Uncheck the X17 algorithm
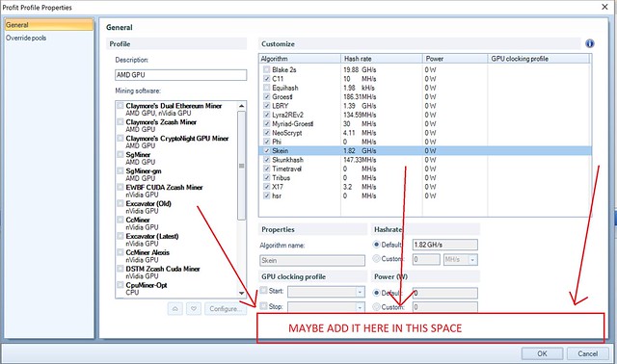This screenshot has width=617, height=364. pyautogui.click(x=267, y=187)
